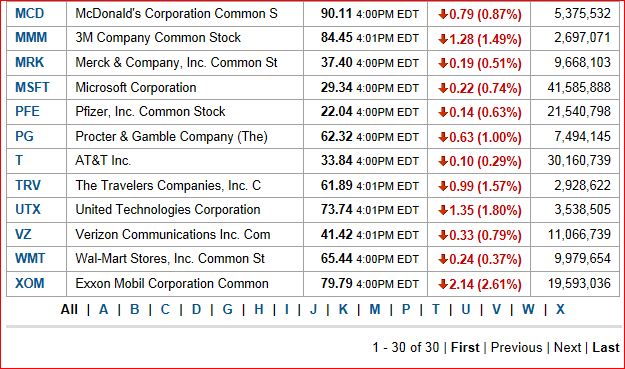Viewport: 625px width, 369px height.
Task: Open the MMM ticker symbol link
Action: pos(31,38)
